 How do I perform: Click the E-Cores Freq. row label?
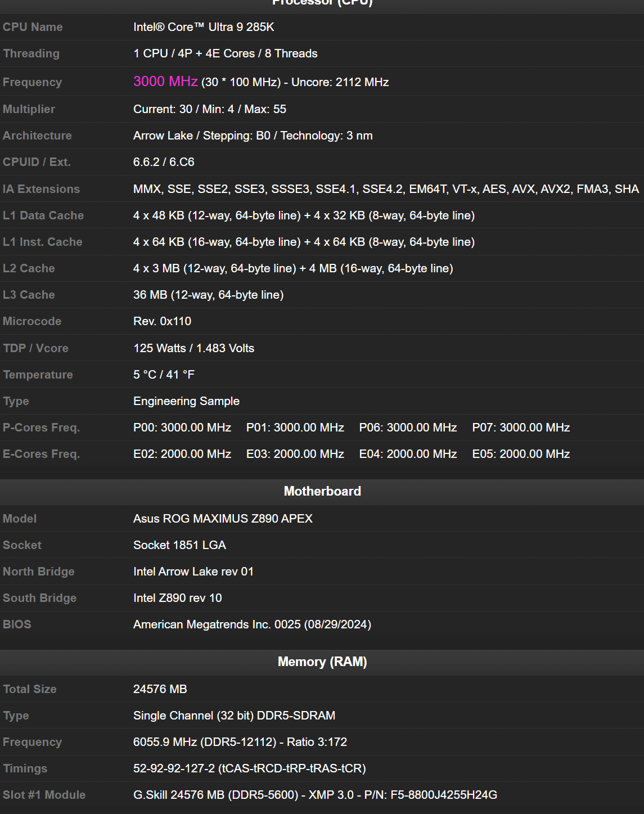pyautogui.click(x=41, y=454)
